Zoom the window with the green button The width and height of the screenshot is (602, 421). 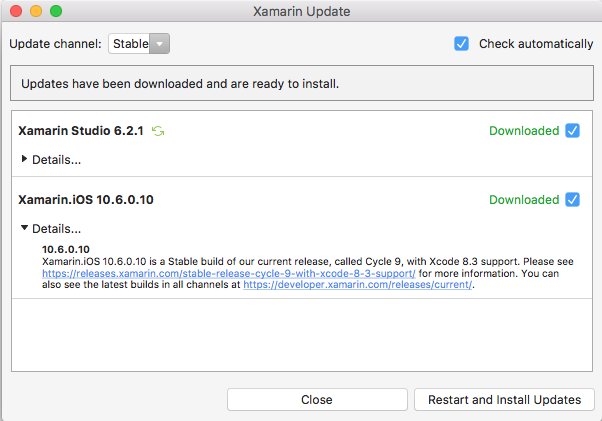[x=56, y=11]
